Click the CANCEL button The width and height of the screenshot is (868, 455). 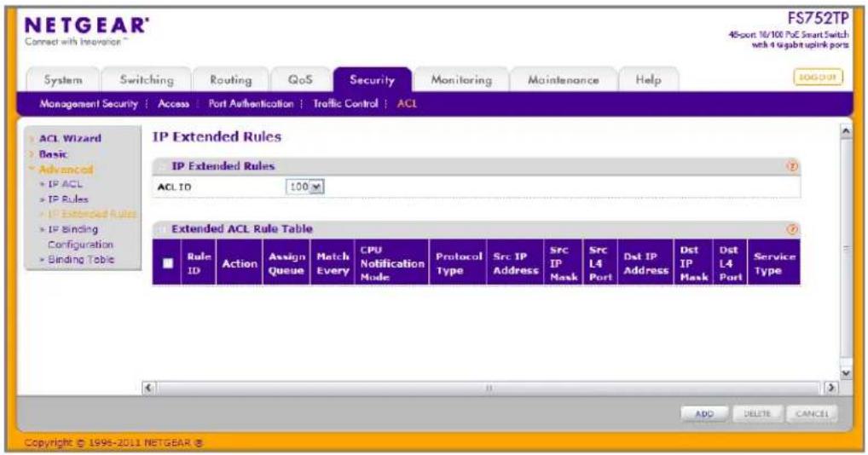point(812,413)
